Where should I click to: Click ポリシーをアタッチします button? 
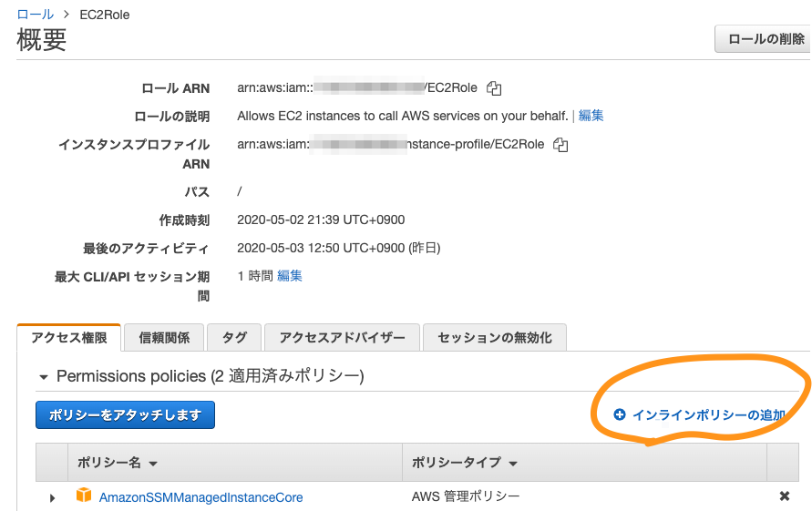126,415
